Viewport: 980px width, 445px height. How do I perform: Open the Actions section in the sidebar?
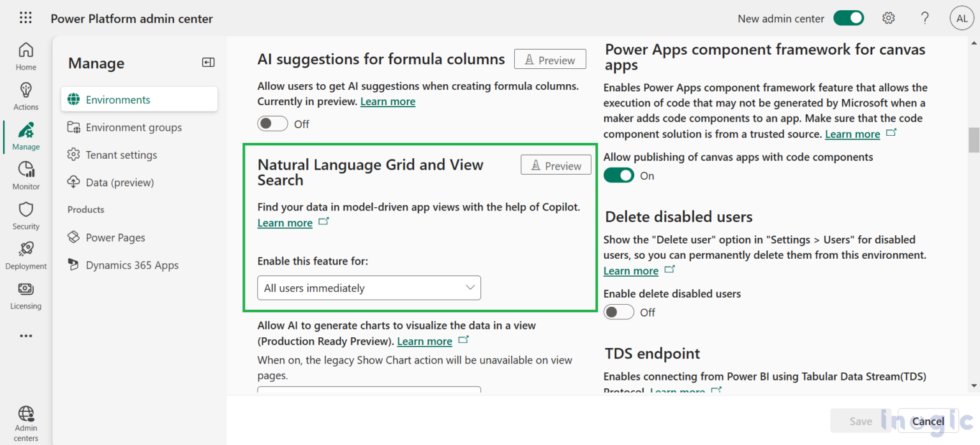pos(26,96)
